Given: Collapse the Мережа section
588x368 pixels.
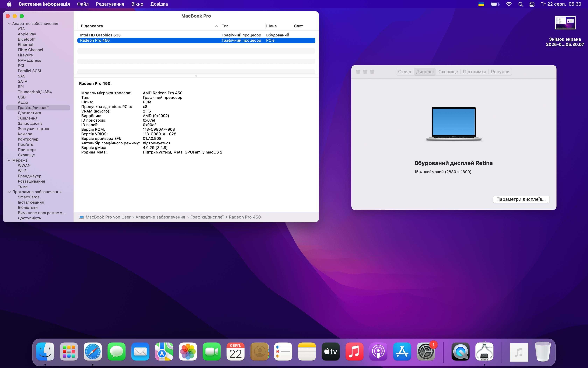Looking at the screenshot, I should click(9, 160).
